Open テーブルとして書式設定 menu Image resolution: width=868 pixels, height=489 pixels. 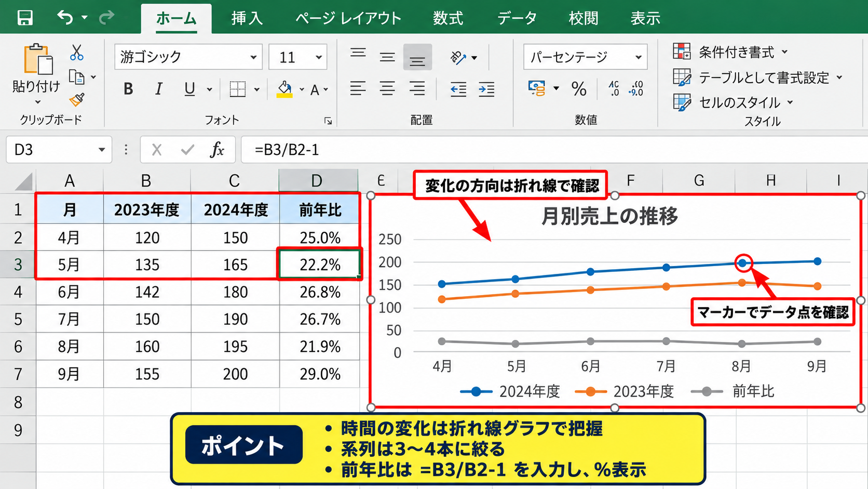(x=757, y=77)
